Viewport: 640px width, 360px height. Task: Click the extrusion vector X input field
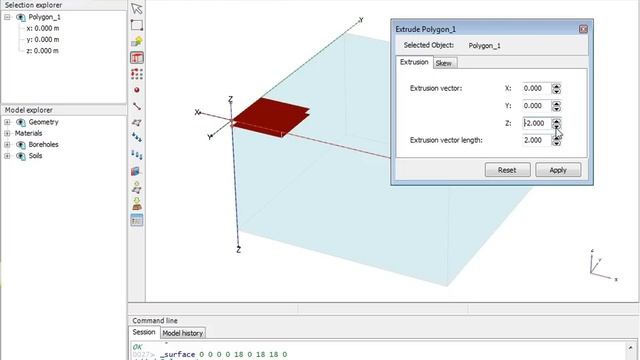click(x=537, y=88)
